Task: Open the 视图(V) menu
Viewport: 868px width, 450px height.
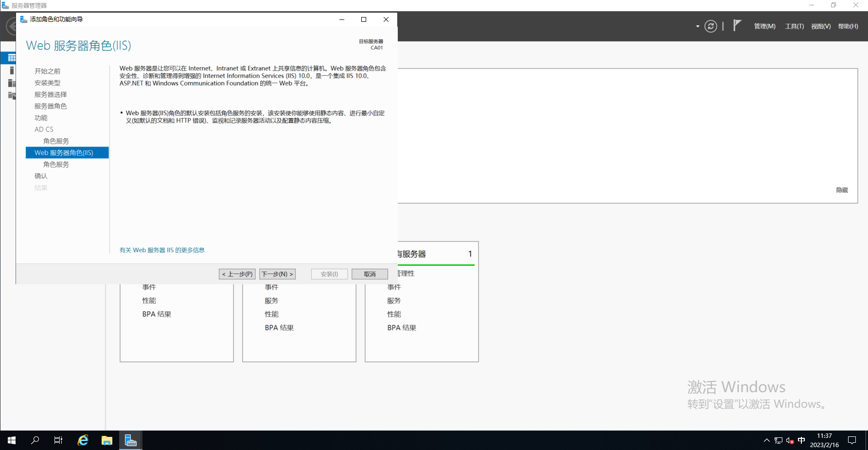Action: pyautogui.click(x=821, y=26)
